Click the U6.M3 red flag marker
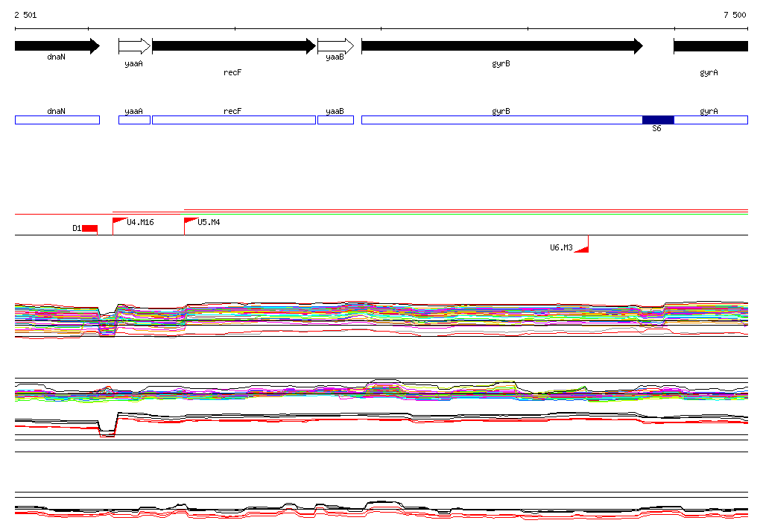 [x=581, y=249]
